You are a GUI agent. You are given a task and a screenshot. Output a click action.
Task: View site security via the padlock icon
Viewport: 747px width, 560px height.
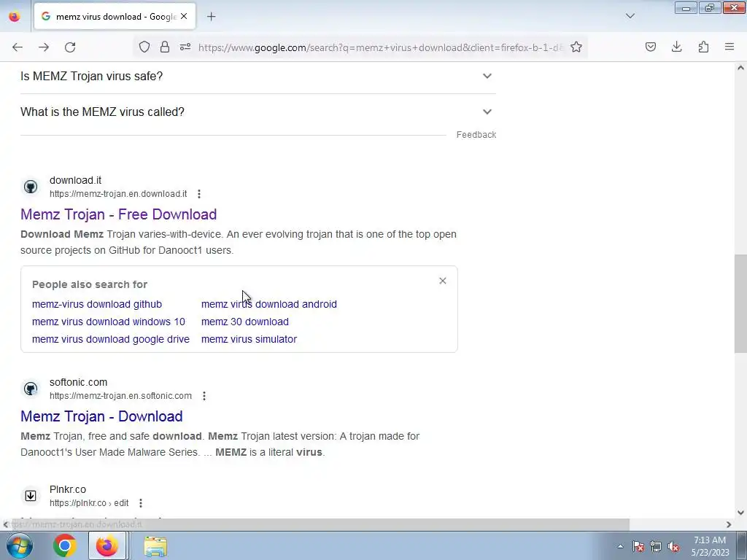pyautogui.click(x=165, y=47)
